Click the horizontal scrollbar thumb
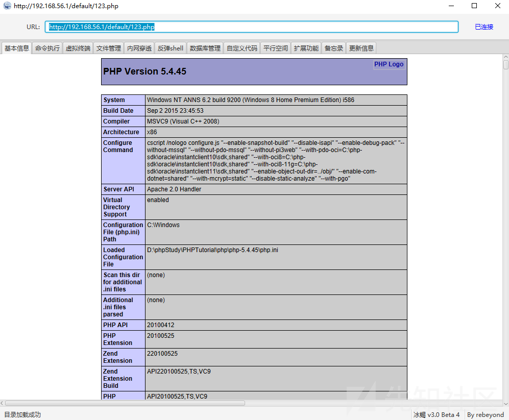The image size is (509, 420). tap(125, 404)
